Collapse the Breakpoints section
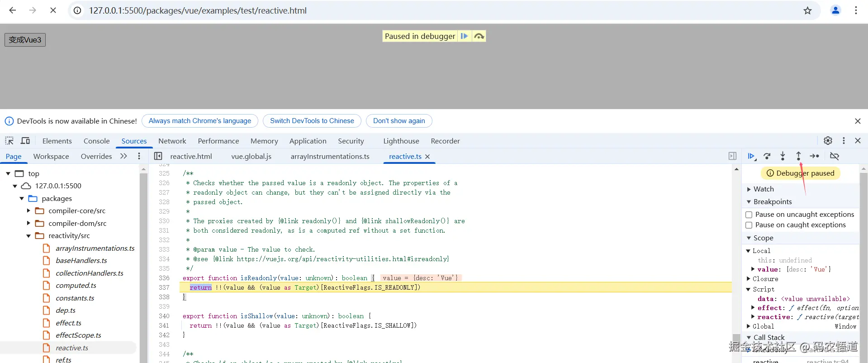Screen dimensions: 868x363 point(749,202)
